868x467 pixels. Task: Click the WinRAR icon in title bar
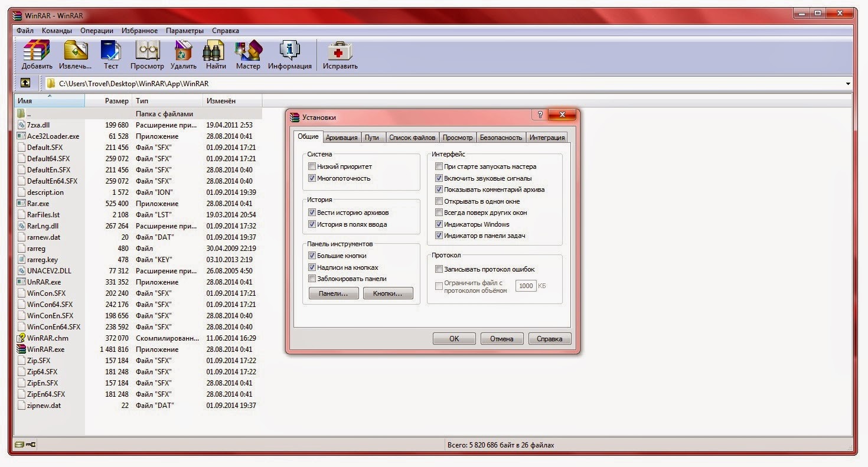[18, 15]
